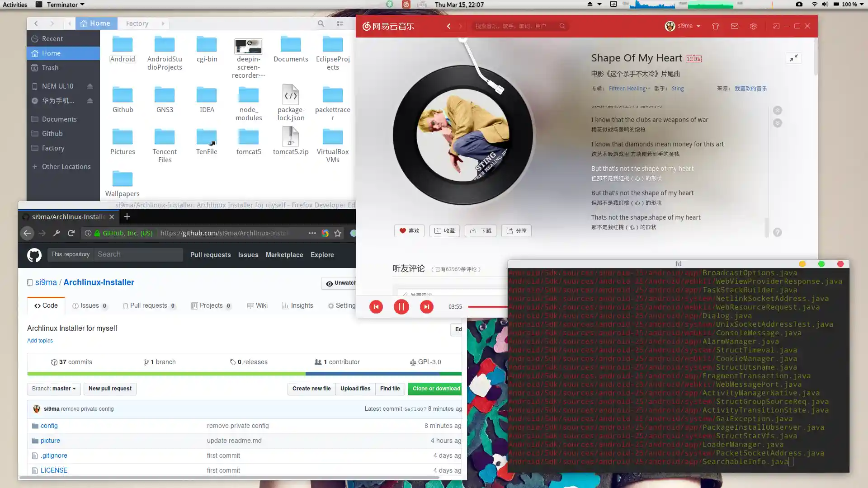Switch to the Wiki repository tab
868x488 pixels.
257,306
